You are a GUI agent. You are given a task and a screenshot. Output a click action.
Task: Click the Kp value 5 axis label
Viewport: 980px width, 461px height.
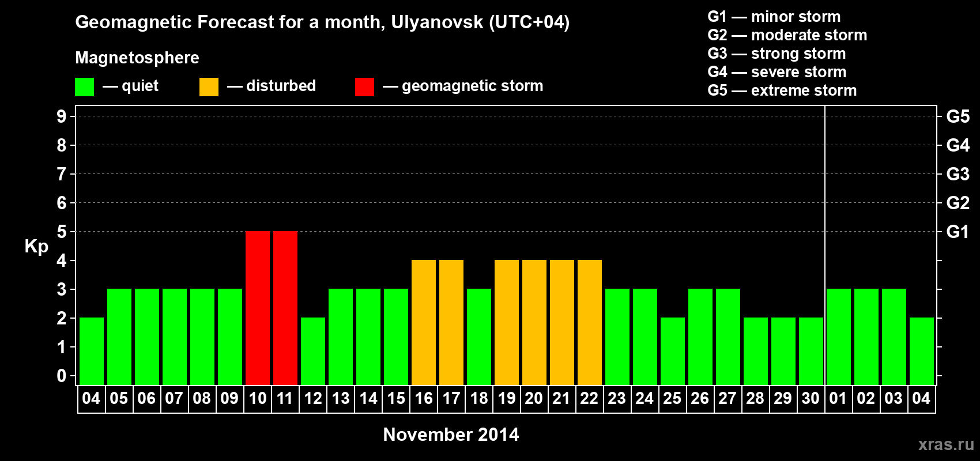(62, 232)
